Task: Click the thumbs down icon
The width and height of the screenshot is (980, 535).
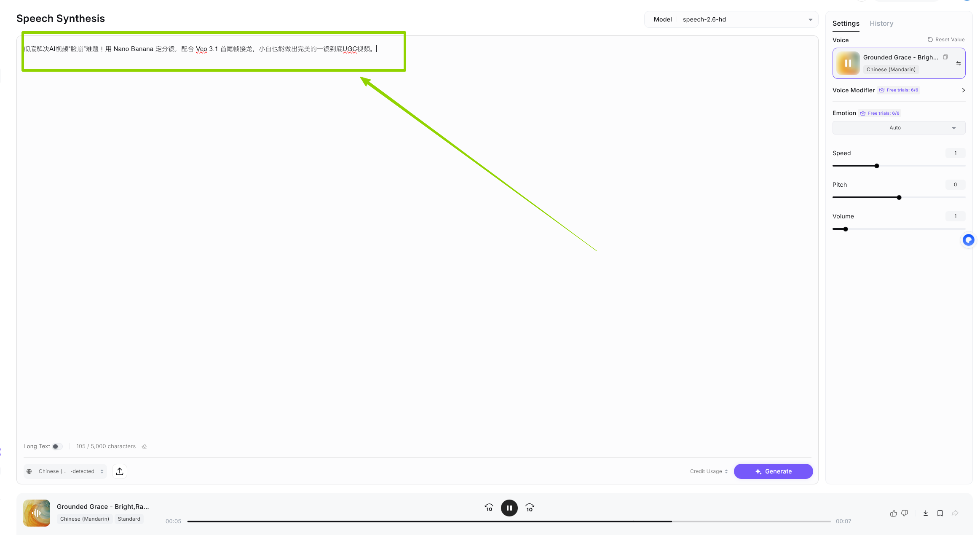Action: coord(905,513)
